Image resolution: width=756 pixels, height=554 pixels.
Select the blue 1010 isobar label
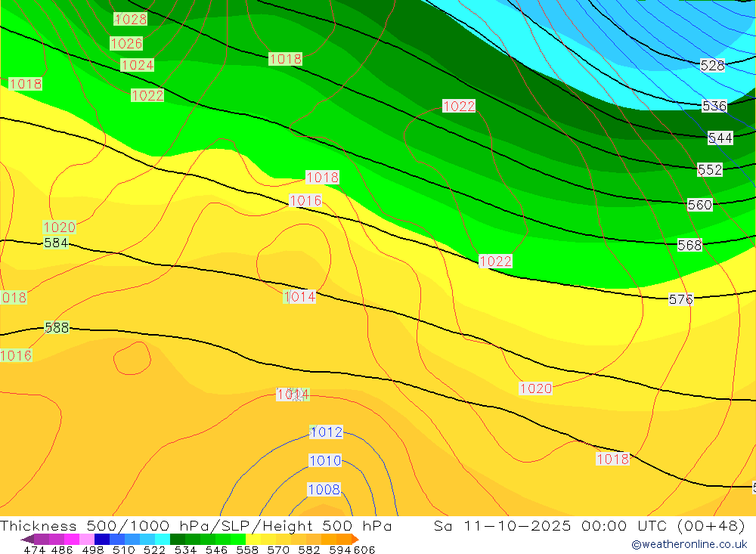[325, 461]
